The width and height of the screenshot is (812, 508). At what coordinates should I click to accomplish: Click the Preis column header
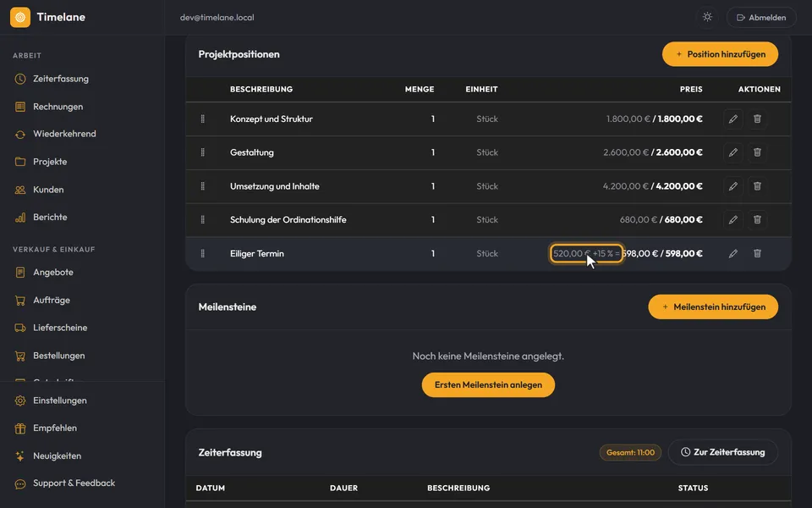pos(691,89)
